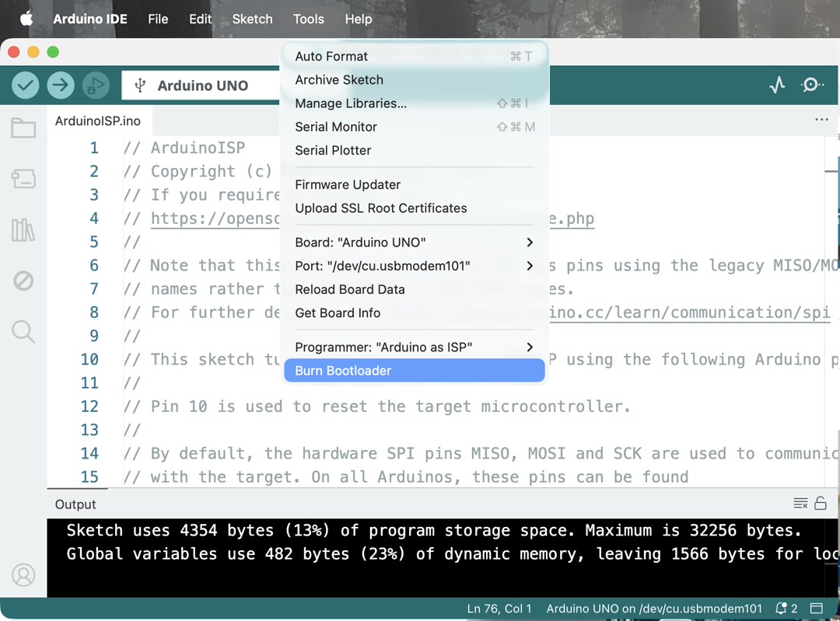Click the Start Debugging button

tap(96, 85)
